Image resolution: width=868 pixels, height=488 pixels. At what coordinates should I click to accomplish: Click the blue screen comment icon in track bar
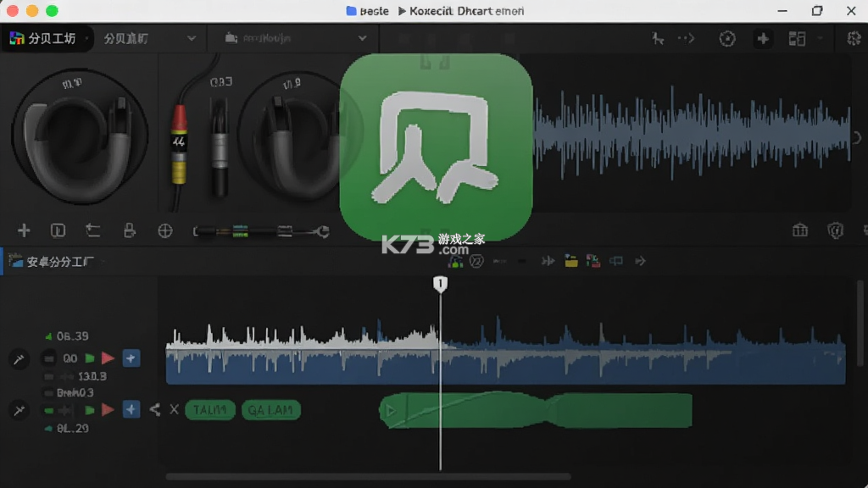pyautogui.click(x=616, y=261)
